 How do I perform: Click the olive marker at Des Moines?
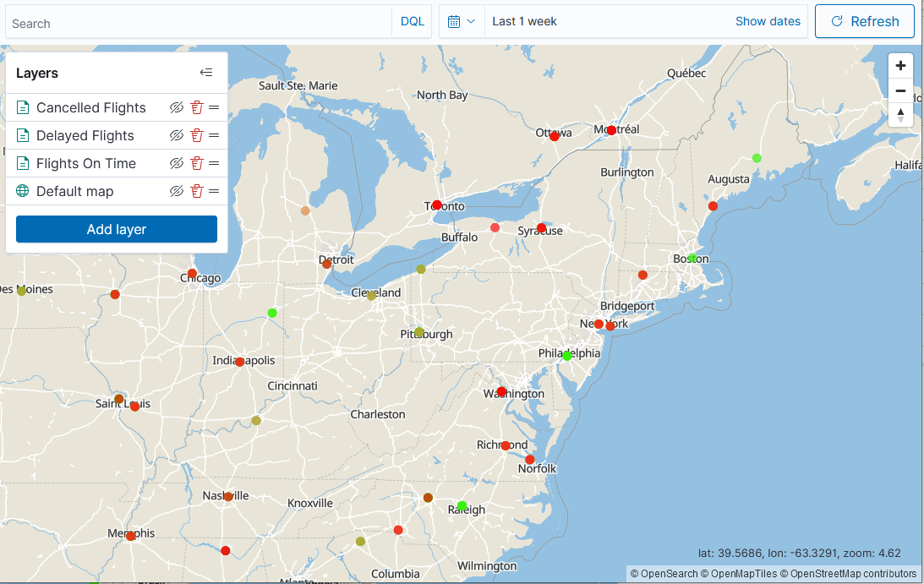pos(22,291)
